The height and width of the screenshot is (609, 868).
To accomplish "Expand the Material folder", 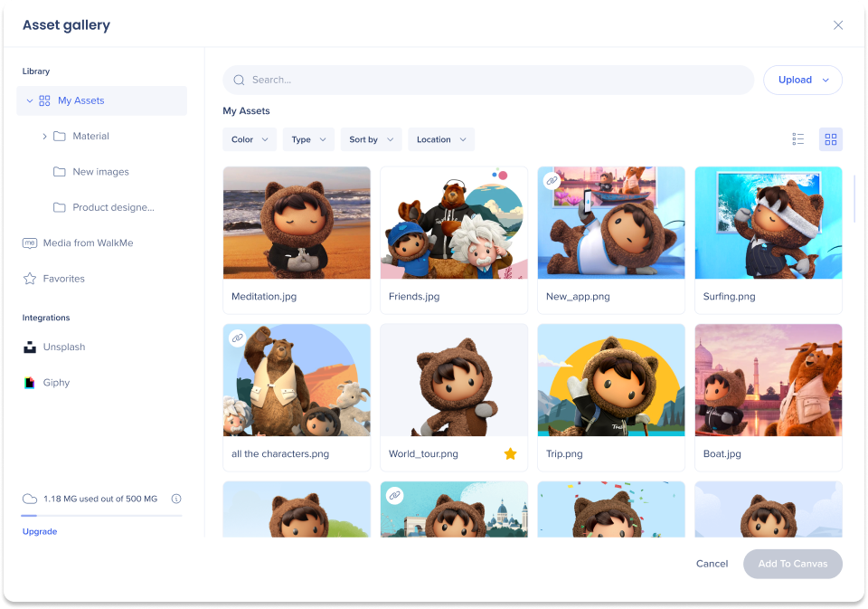I will pyautogui.click(x=44, y=137).
